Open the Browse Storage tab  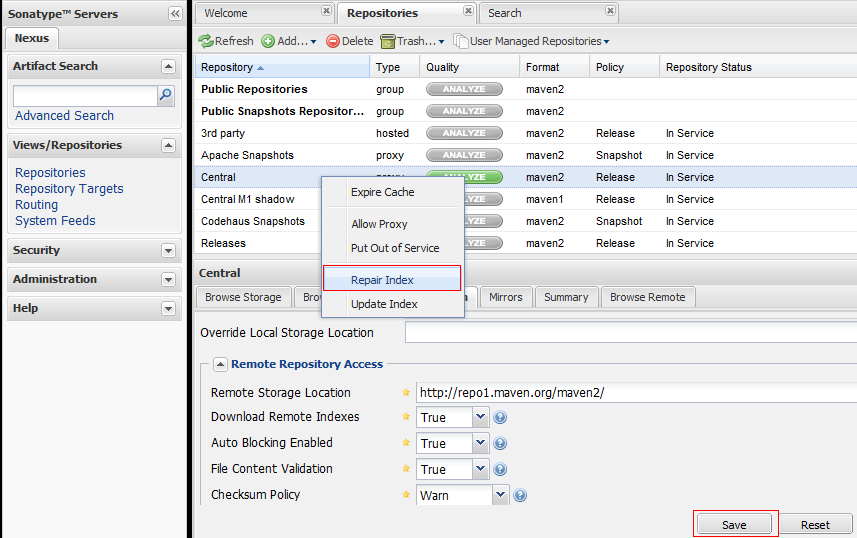pos(243,297)
